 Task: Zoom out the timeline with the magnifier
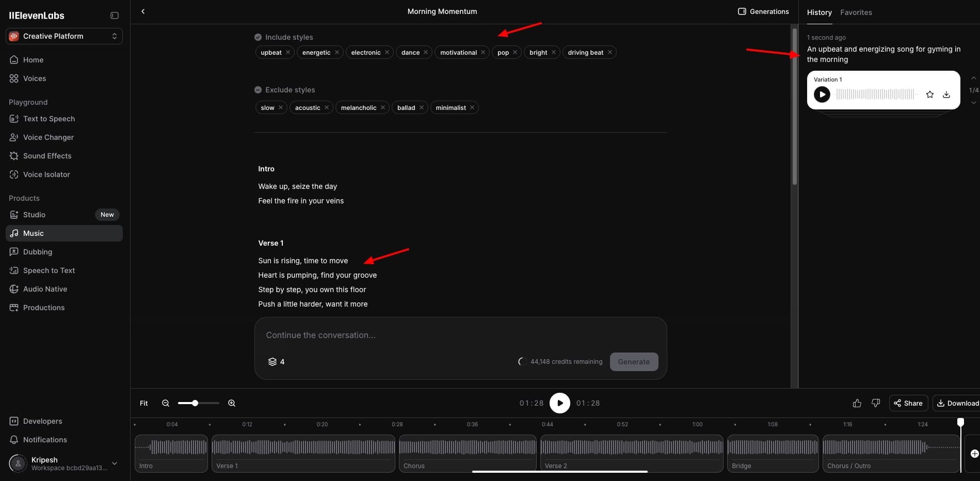[166, 403]
